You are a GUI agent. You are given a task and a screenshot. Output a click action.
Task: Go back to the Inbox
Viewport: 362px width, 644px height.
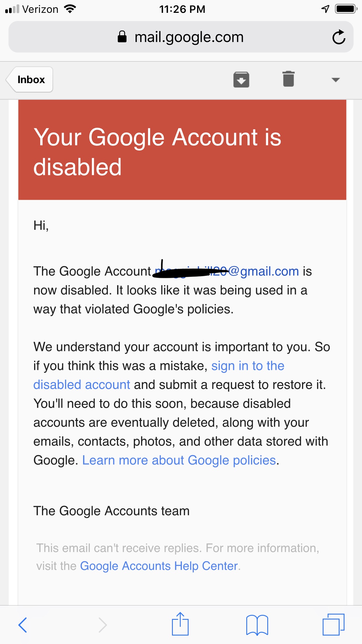pos(30,80)
